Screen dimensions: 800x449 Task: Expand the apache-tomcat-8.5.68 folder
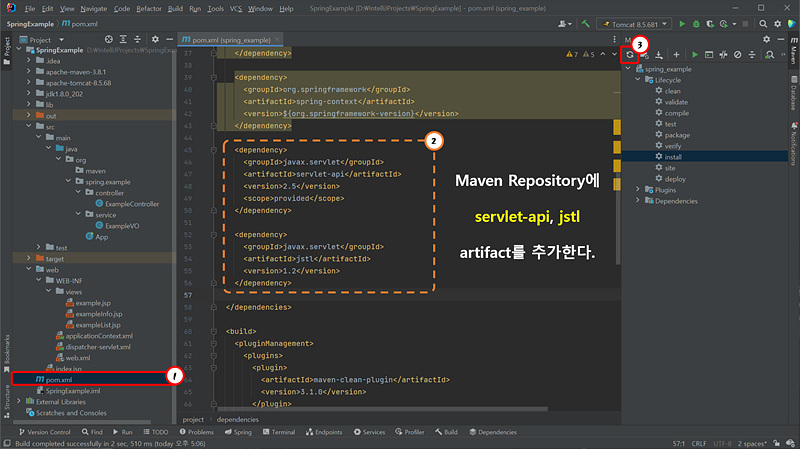[x=29, y=82]
